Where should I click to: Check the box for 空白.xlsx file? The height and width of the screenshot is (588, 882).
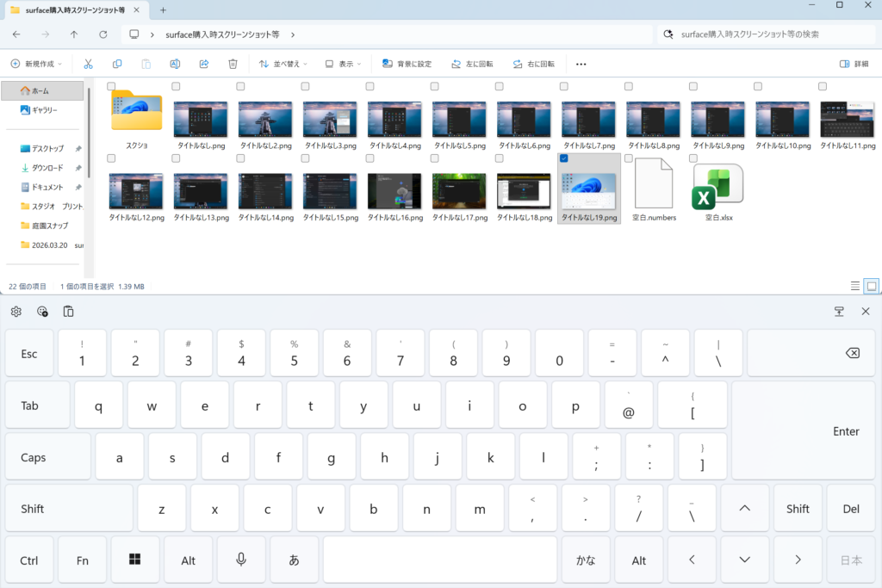693,158
